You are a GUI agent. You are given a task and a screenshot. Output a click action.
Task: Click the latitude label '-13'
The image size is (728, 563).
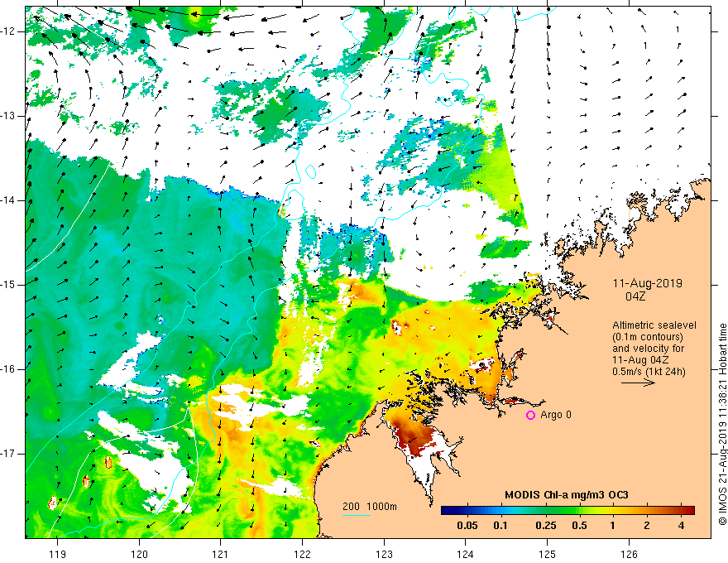[8, 116]
